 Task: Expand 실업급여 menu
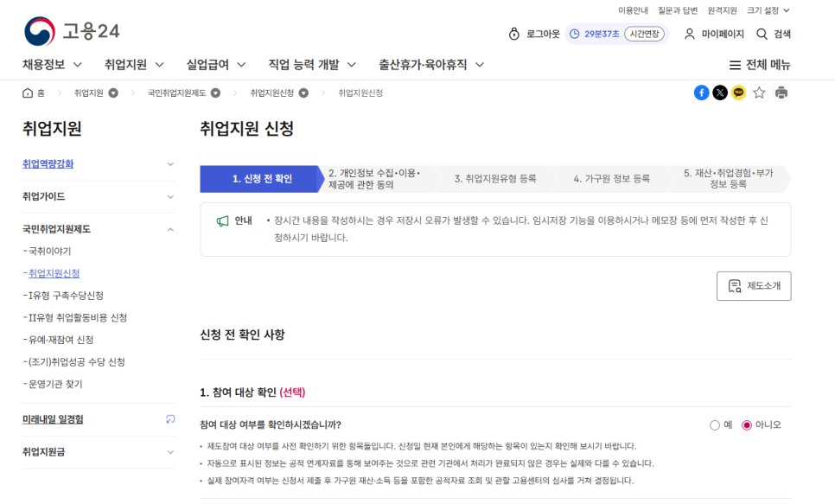click(x=216, y=65)
